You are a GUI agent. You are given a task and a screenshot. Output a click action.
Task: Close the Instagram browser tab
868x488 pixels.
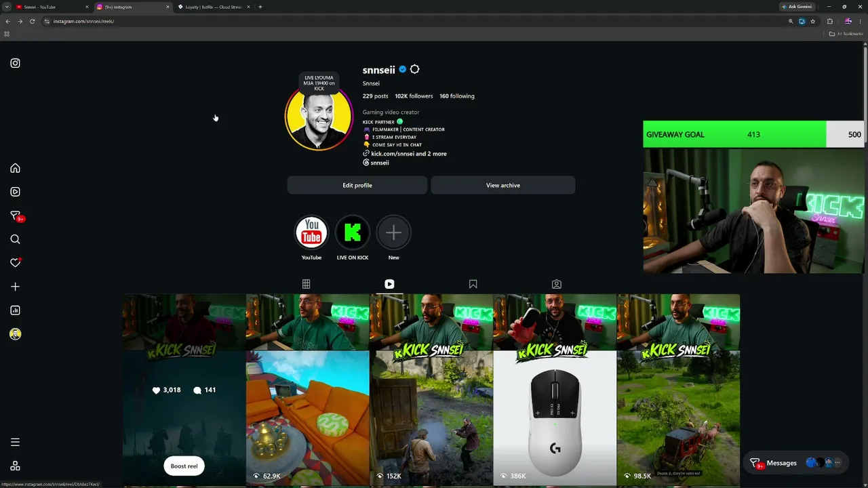pyautogui.click(x=167, y=7)
